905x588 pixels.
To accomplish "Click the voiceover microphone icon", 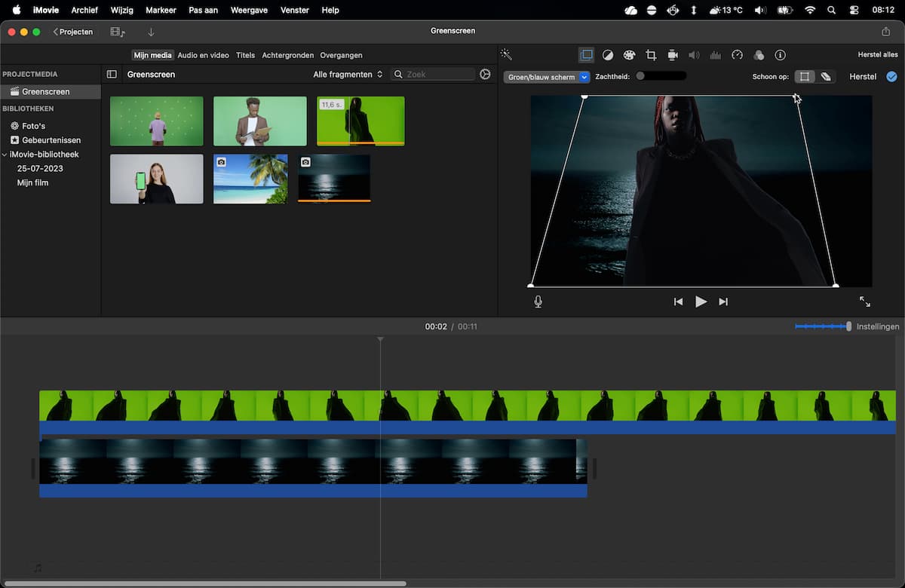I will (538, 302).
